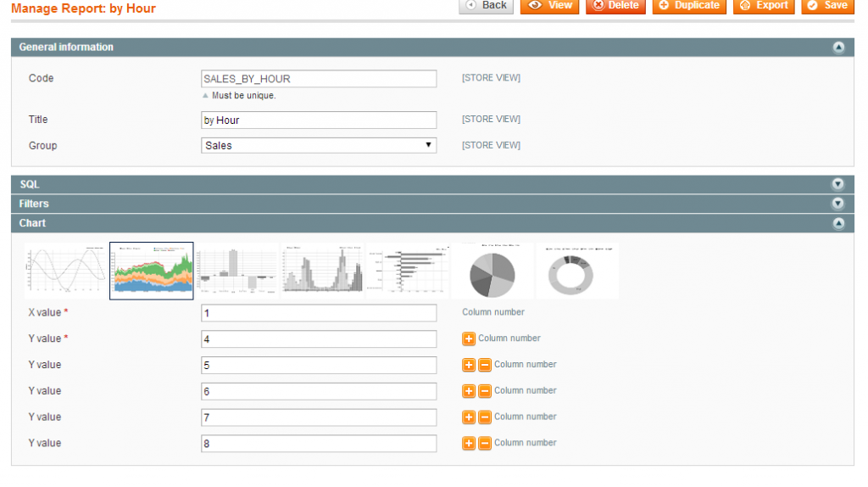
Task: Save the report
Action: click(827, 6)
